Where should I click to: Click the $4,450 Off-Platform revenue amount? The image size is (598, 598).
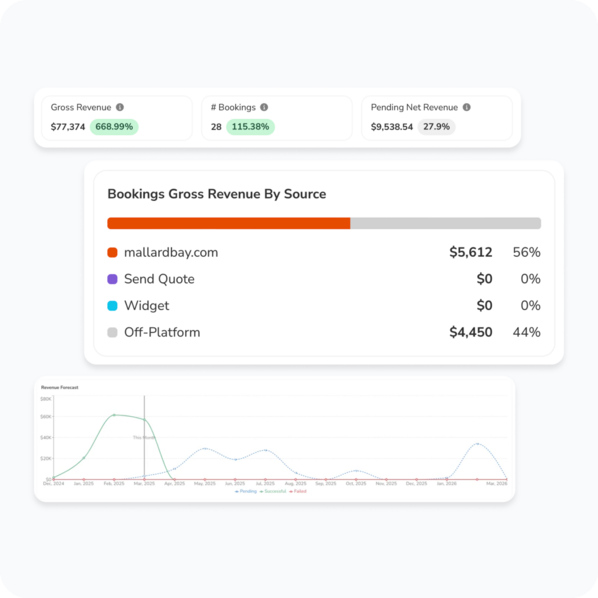(x=471, y=332)
